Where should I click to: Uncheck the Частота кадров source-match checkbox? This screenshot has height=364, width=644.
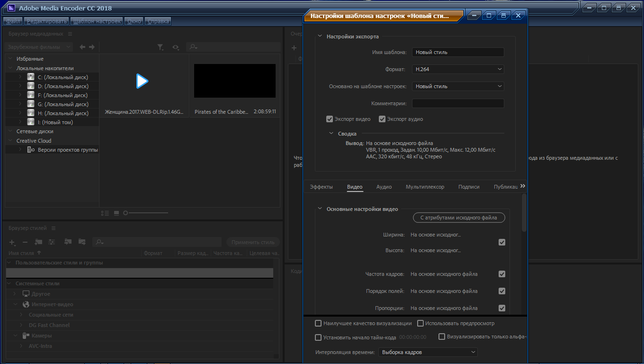pyautogui.click(x=502, y=274)
